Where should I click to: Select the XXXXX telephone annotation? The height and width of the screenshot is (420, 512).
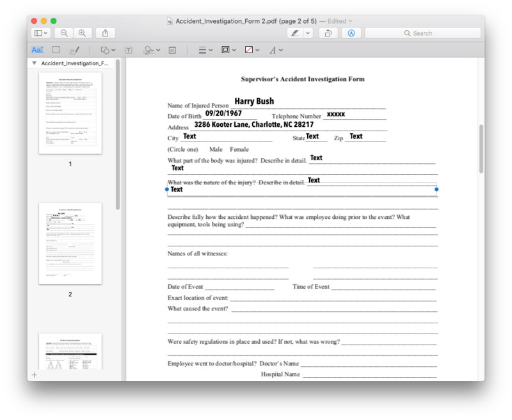pyautogui.click(x=335, y=114)
